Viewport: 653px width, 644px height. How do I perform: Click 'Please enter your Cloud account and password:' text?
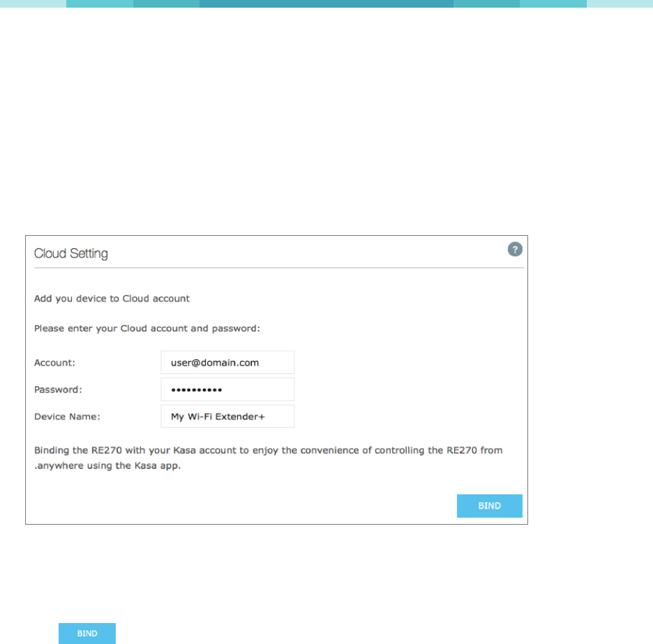pos(147,329)
